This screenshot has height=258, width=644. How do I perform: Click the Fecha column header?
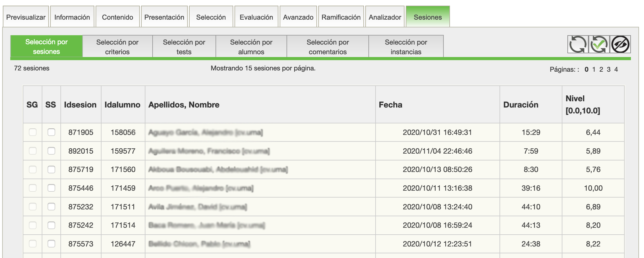pyautogui.click(x=390, y=105)
